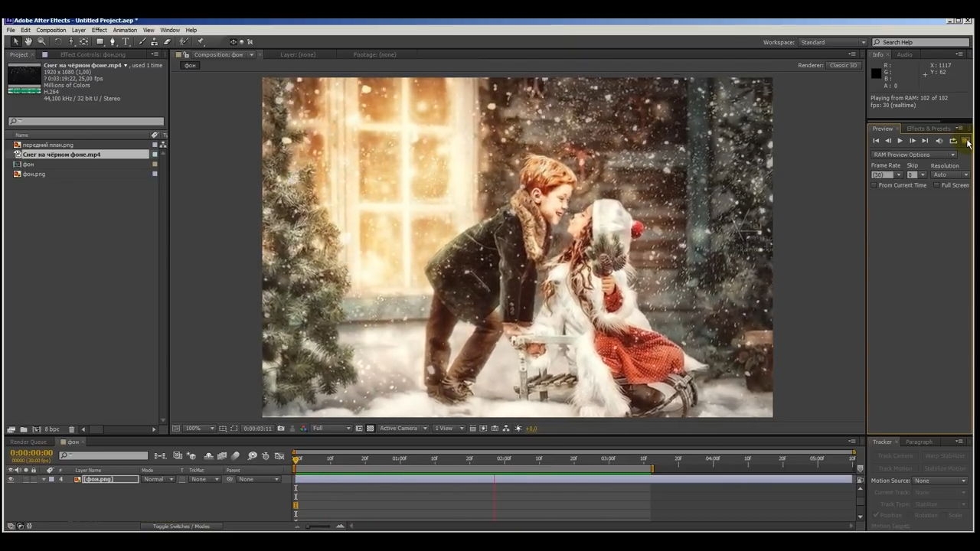Take a snapshot with camera icon
Viewport: 980px width, 551px height.
coord(281,429)
